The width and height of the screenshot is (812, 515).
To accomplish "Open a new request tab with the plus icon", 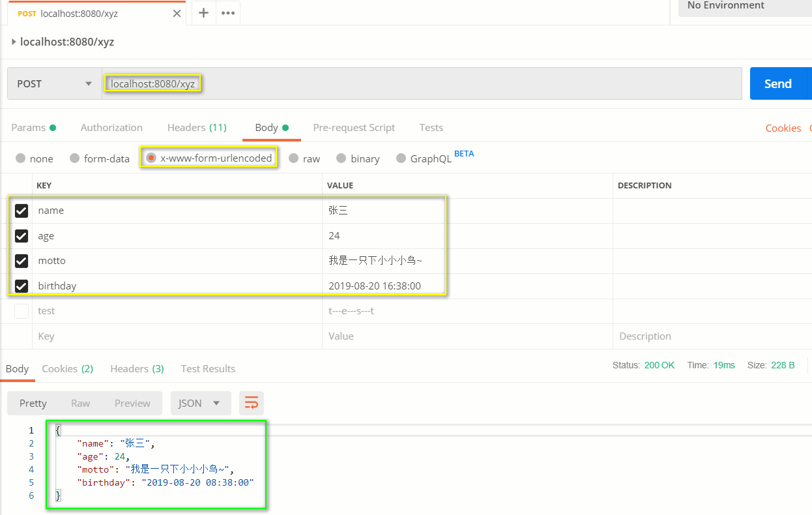I will (x=203, y=12).
